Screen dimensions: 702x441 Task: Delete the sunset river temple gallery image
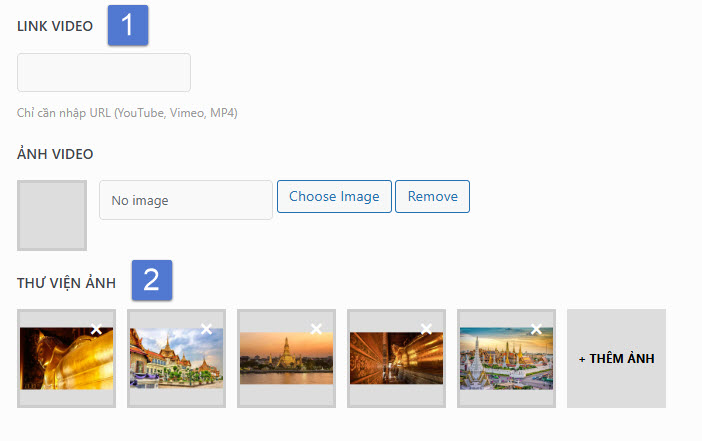(x=316, y=329)
